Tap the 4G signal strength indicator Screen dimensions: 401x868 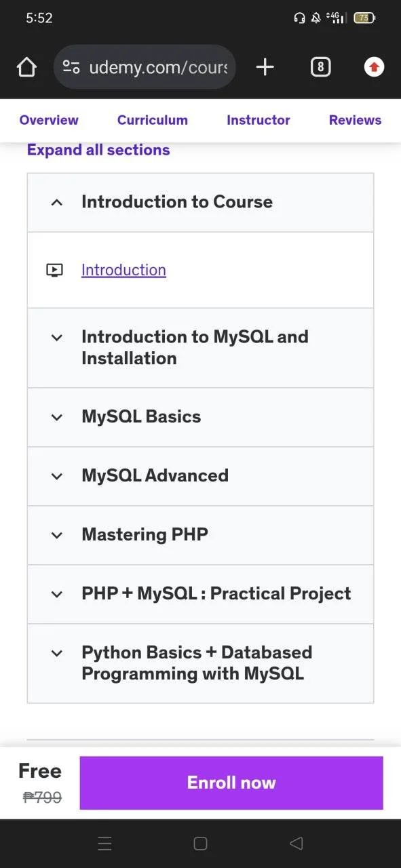point(337,18)
